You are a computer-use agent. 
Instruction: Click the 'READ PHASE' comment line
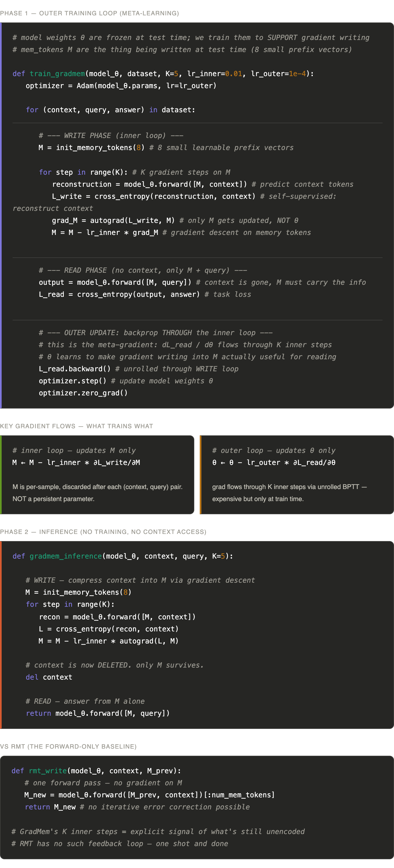pyautogui.click(x=143, y=270)
